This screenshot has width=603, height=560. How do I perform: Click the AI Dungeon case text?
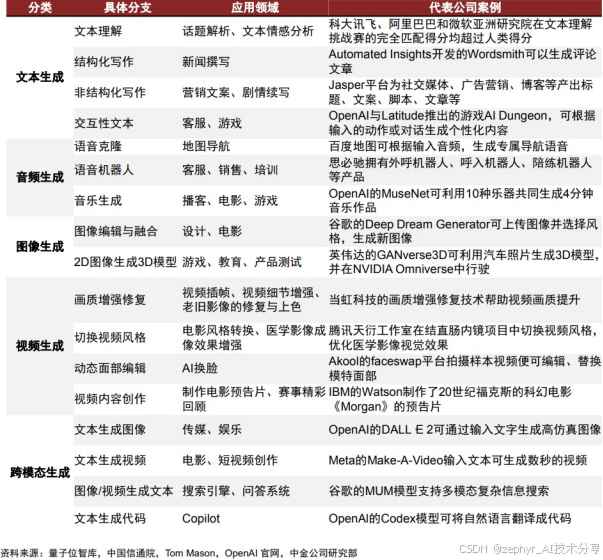(x=462, y=123)
